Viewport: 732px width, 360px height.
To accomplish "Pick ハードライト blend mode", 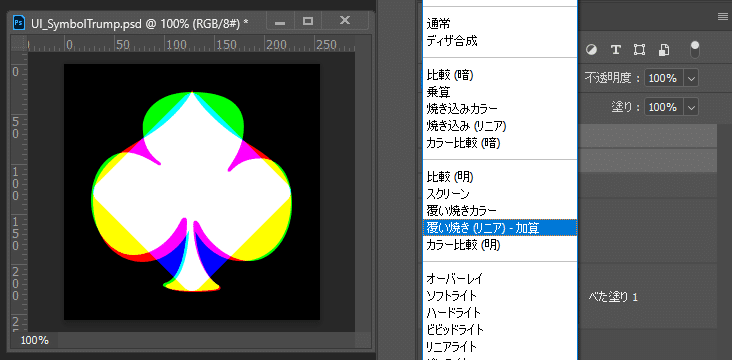I will click(500, 313).
